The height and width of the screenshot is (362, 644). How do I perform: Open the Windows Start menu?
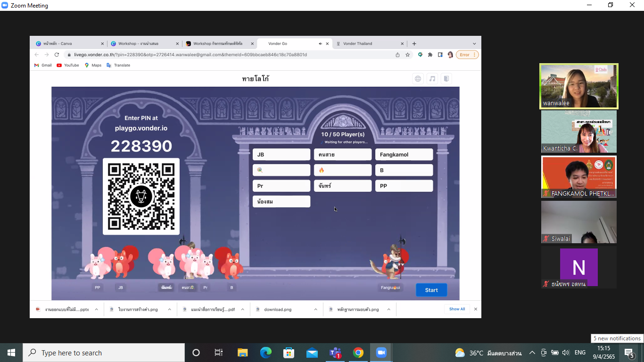tap(11, 353)
